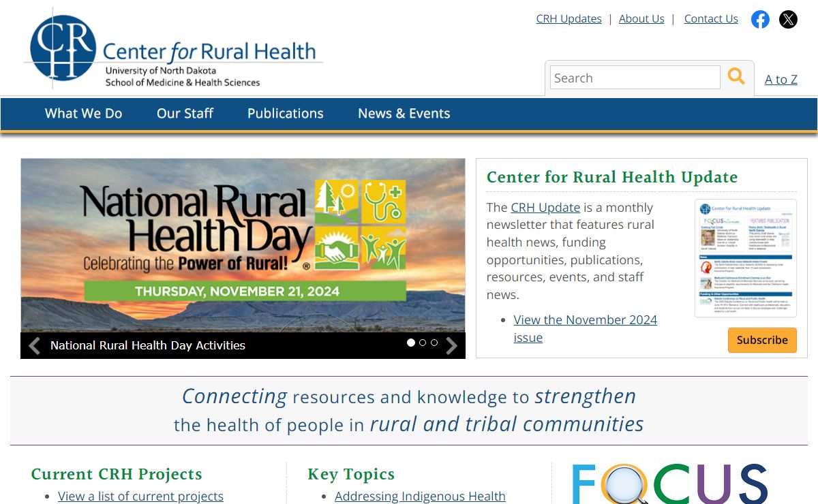This screenshot has height=504, width=818.
Task: Click the Current CRH Projects heading
Action: 117,474
